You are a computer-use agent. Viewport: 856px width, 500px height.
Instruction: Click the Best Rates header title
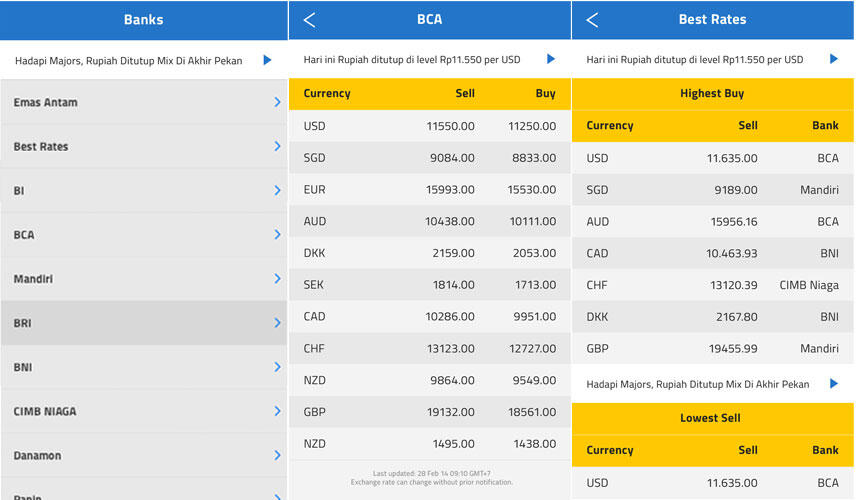click(712, 20)
